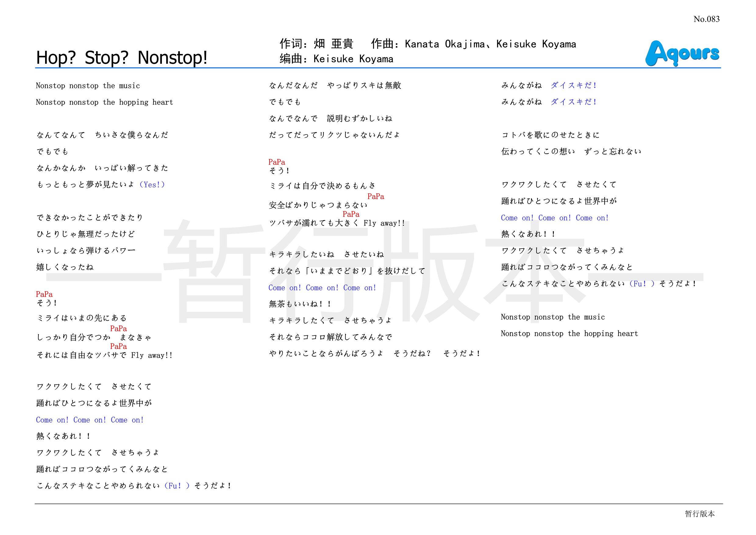The image size is (756, 535).
Task: Click the blue Come on! line in middle column
Action: coord(322,288)
